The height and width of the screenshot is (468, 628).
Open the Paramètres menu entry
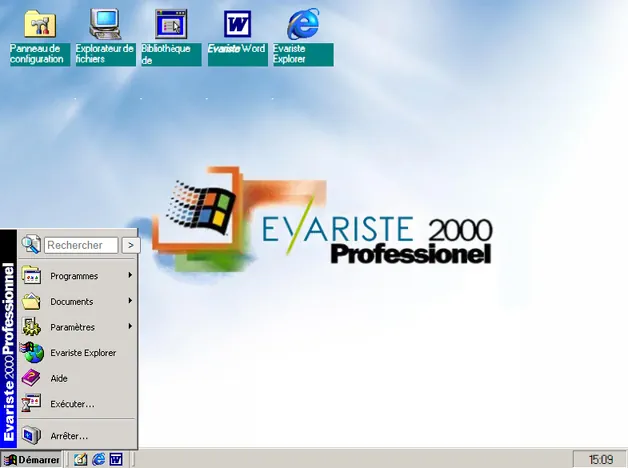77,327
